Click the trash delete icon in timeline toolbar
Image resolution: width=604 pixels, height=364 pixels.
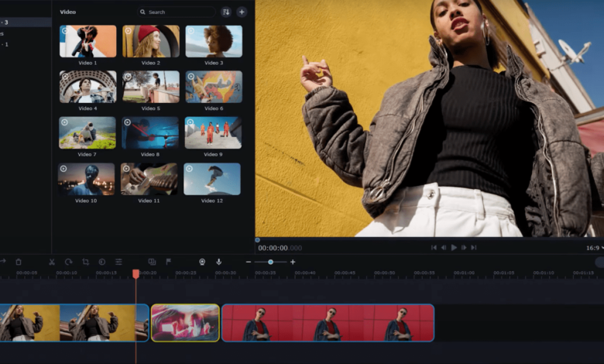tap(19, 262)
